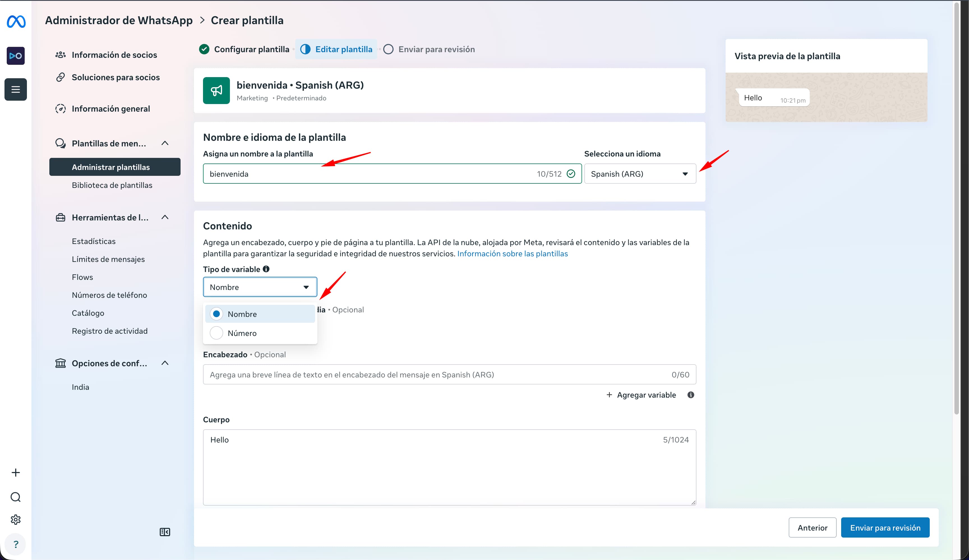Click the Plantillas de mensajes chat icon
This screenshot has width=969, height=560.
[60, 144]
